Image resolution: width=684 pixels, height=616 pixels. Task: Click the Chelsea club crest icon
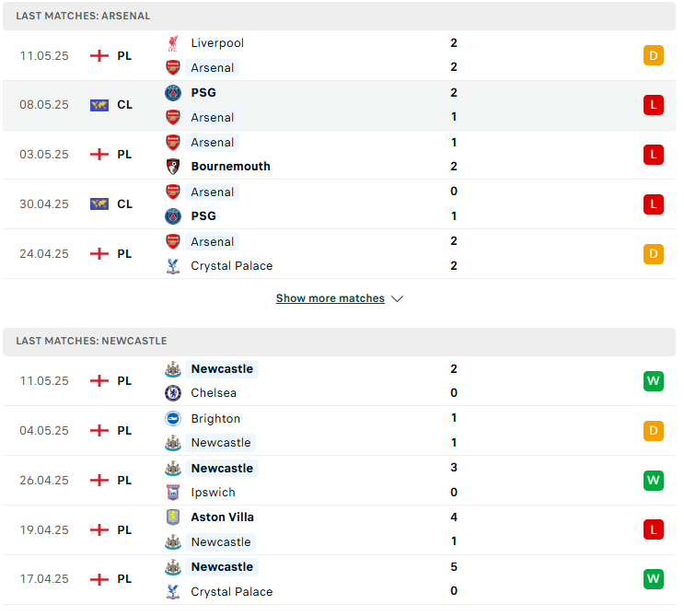173,393
